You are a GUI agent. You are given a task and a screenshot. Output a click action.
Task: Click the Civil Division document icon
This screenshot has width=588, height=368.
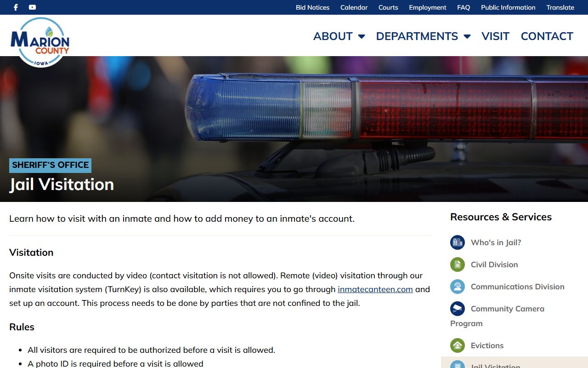point(458,264)
